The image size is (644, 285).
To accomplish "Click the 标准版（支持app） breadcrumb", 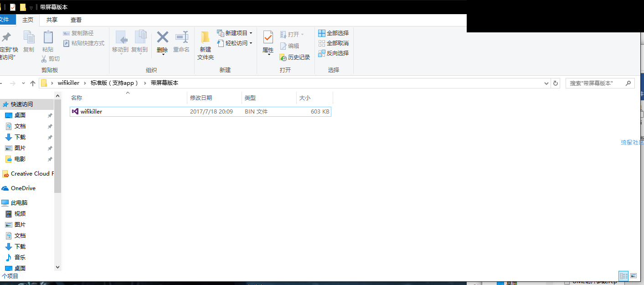I will tap(114, 83).
